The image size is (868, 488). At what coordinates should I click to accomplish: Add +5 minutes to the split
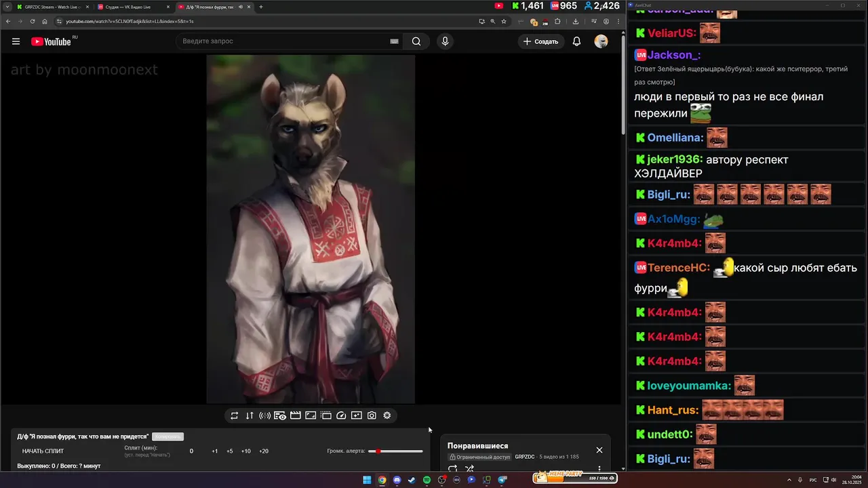tap(230, 451)
